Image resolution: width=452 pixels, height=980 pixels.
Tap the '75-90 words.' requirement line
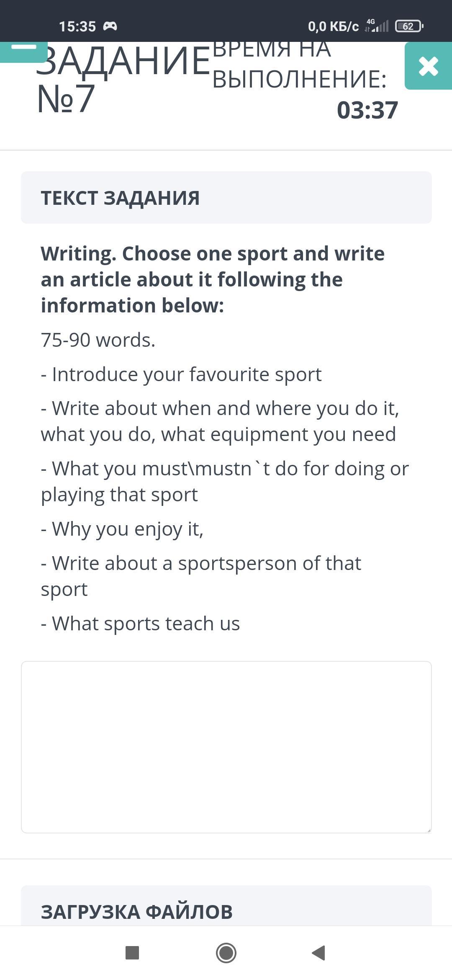coord(98,340)
